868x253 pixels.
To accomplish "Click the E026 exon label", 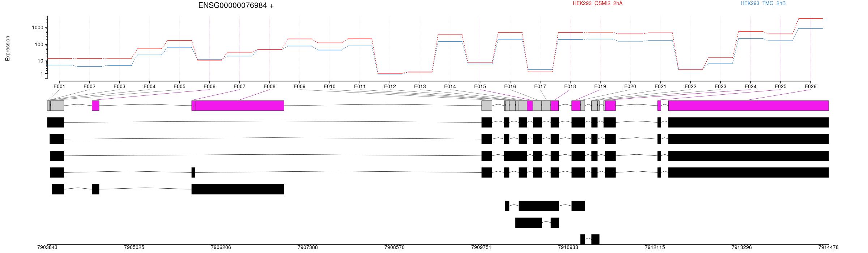I will [x=810, y=86].
